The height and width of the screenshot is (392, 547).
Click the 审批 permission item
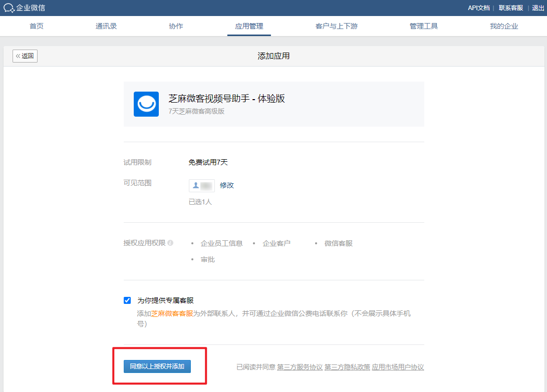[207, 259]
